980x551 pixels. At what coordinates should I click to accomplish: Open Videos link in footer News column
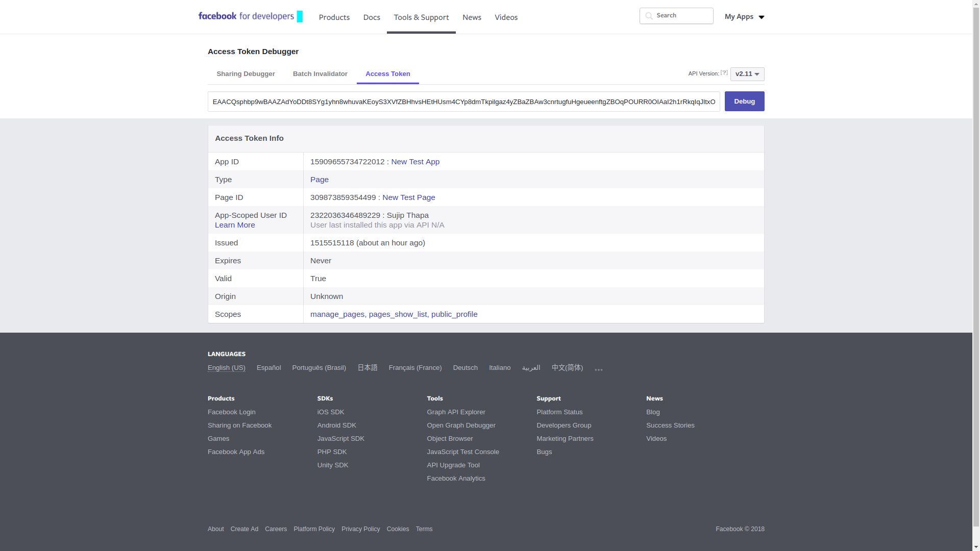pyautogui.click(x=656, y=439)
